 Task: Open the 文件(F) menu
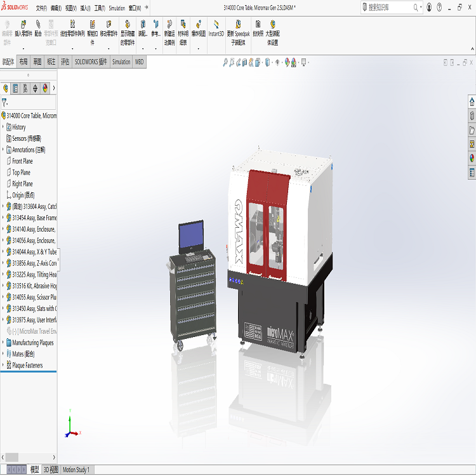tap(41, 8)
